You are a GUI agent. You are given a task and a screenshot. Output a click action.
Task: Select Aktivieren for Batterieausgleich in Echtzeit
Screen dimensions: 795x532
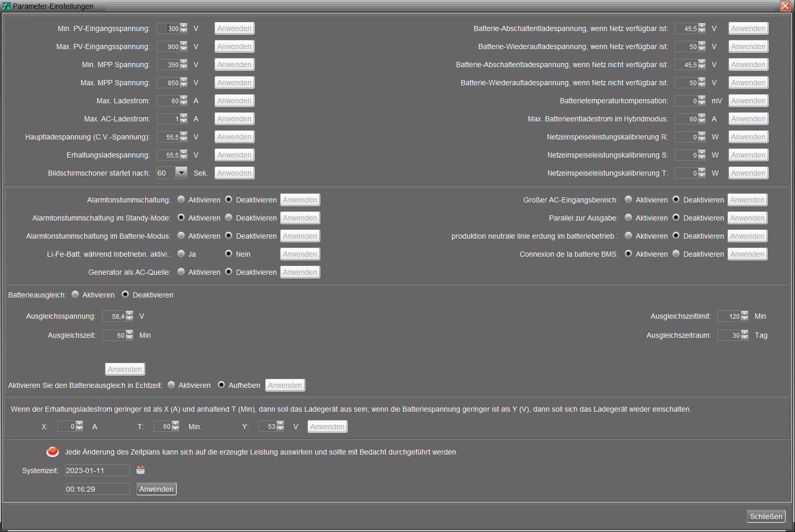point(171,385)
